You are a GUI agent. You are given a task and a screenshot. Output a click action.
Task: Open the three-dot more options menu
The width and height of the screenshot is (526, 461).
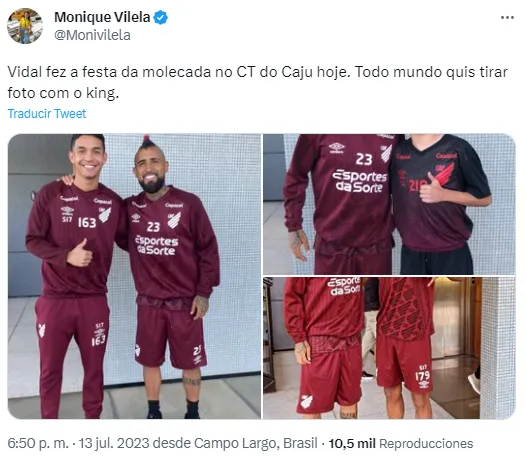[x=507, y=18]
